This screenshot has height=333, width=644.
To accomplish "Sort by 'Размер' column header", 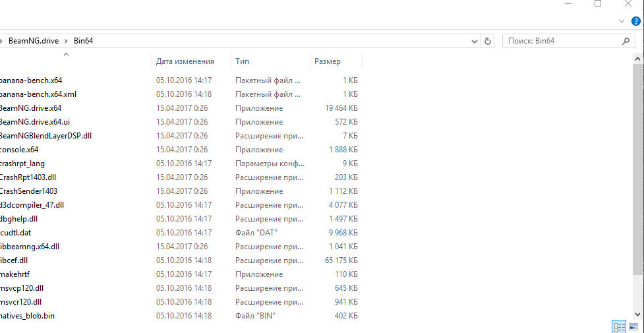I will click(328, 61).
